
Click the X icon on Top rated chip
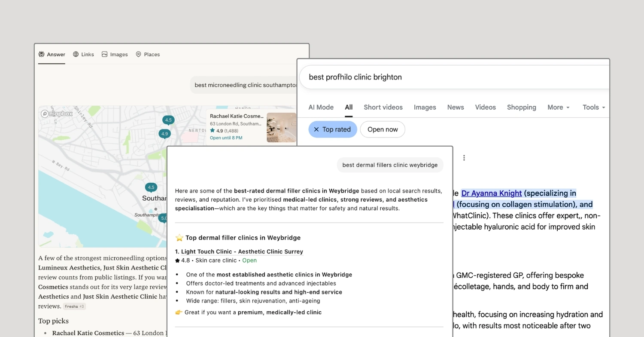tap(316, 129)
